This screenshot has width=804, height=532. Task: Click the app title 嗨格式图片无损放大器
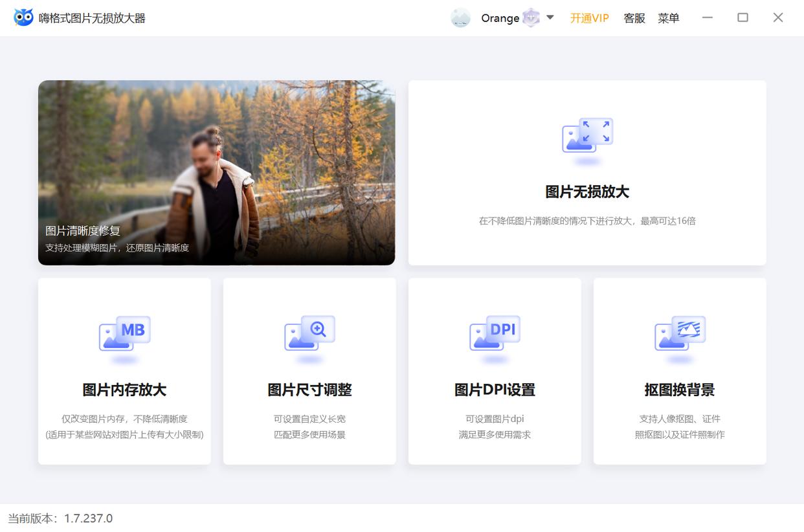(92, 17)
